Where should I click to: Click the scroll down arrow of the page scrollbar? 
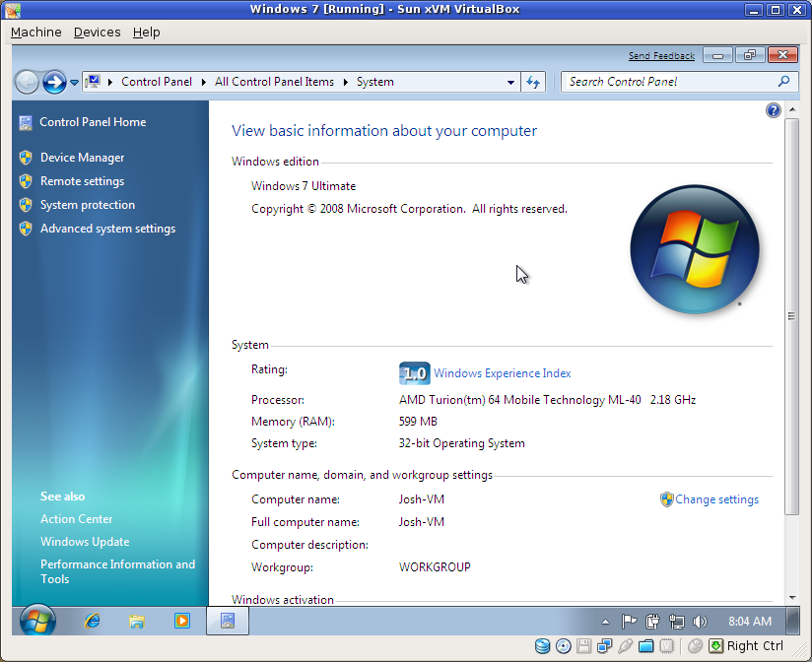point(791,597)
